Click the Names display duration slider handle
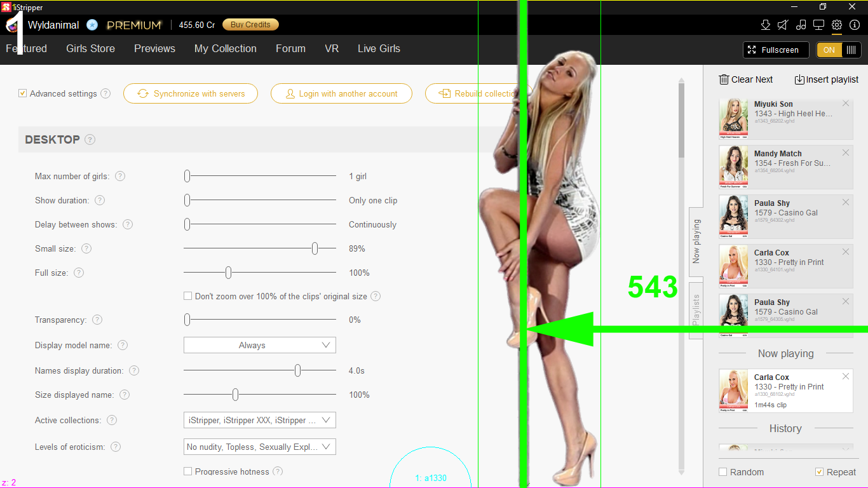This screenshot has height=488, width=868. coord(297,370)
